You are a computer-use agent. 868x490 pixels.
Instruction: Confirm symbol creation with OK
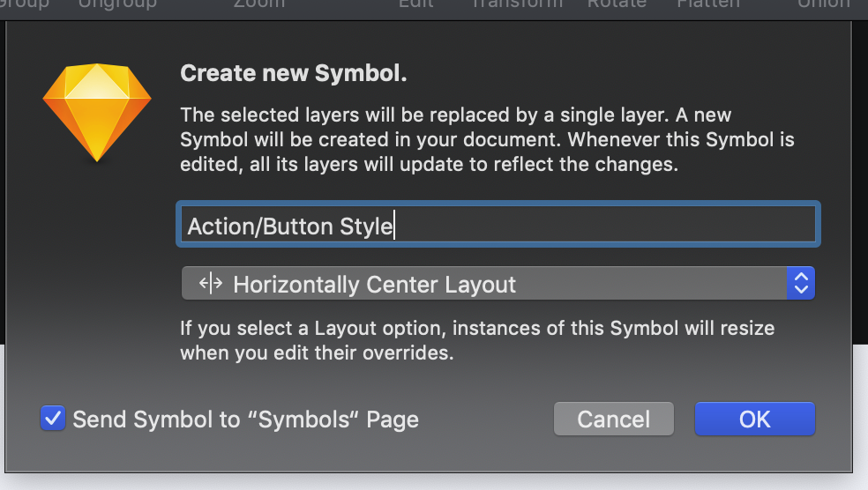click(x=754, y=419)
